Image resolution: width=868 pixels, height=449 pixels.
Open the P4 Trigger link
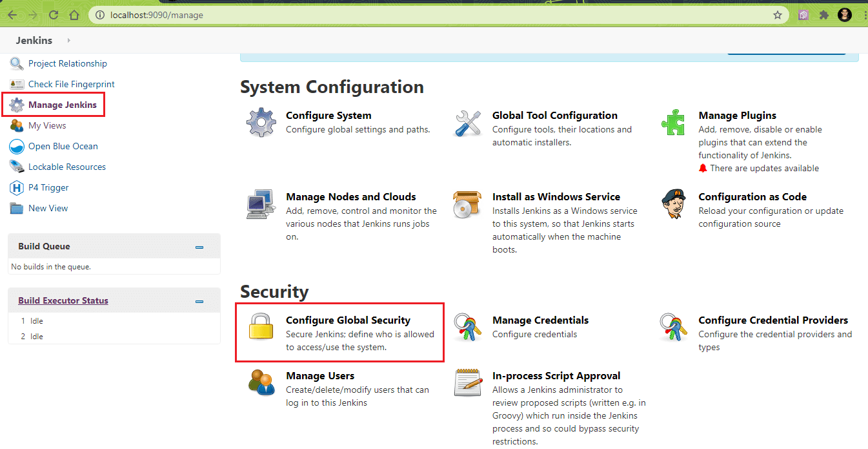pyautogui.click(x=48, y=187)
